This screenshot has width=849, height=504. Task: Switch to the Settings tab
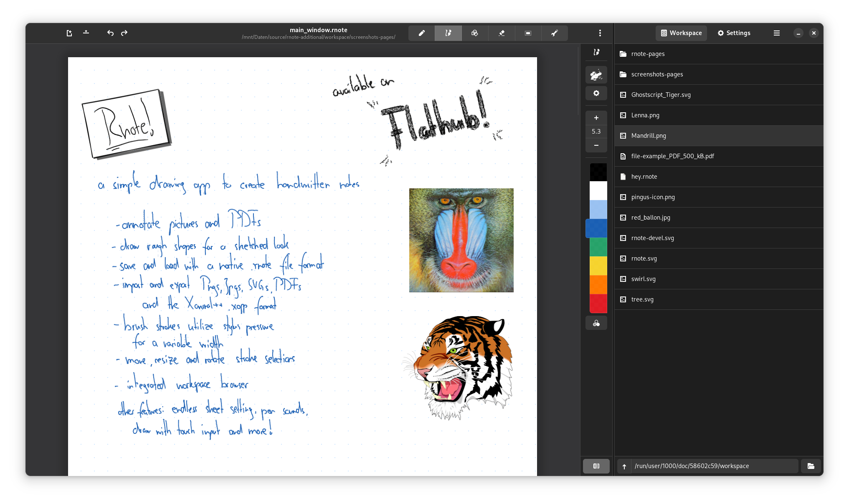click(734, 33)
